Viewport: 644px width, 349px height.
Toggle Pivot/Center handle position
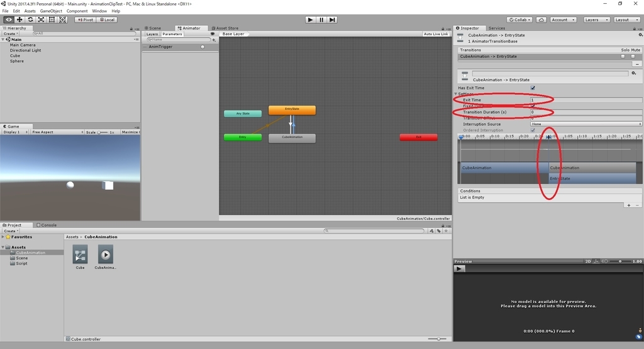(x=86, y=19)
